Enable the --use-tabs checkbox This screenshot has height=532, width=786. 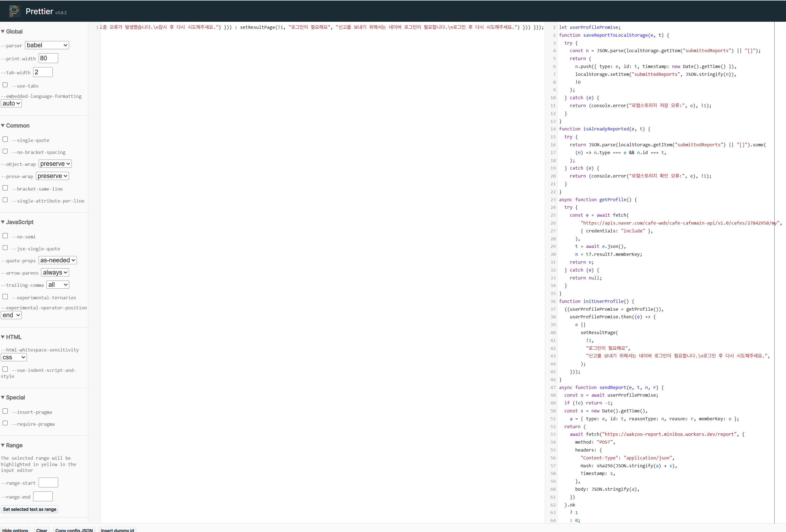pos(5,85)
